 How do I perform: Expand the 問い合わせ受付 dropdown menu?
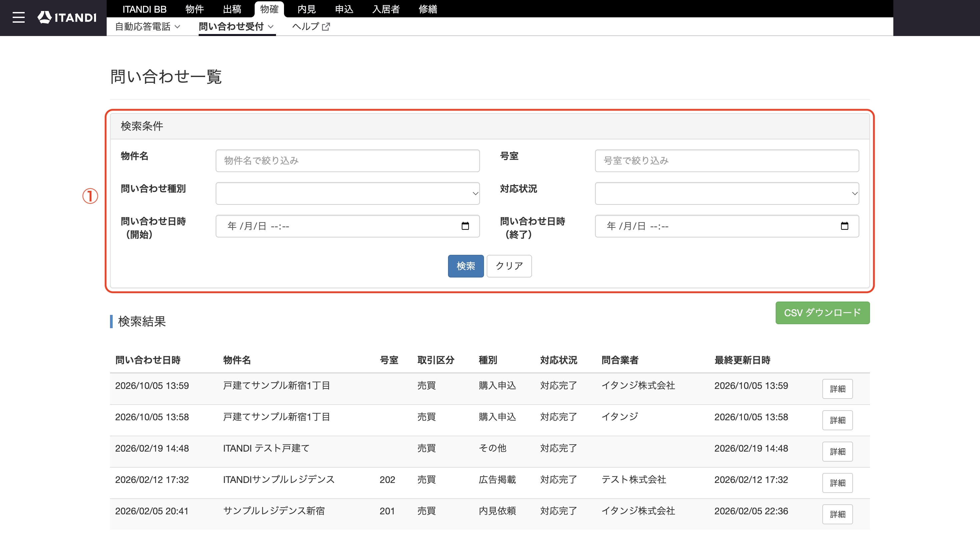pyautogui.click(x=236, y=27)
